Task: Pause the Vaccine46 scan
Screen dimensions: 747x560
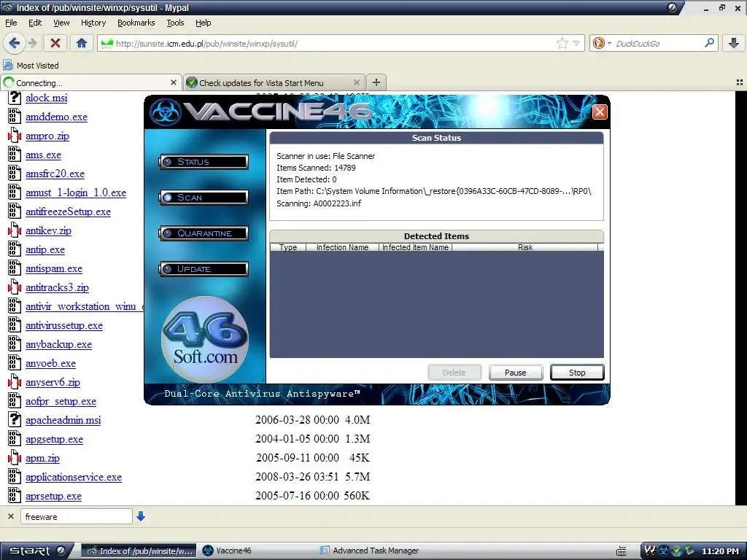Action: coord(516,373)
